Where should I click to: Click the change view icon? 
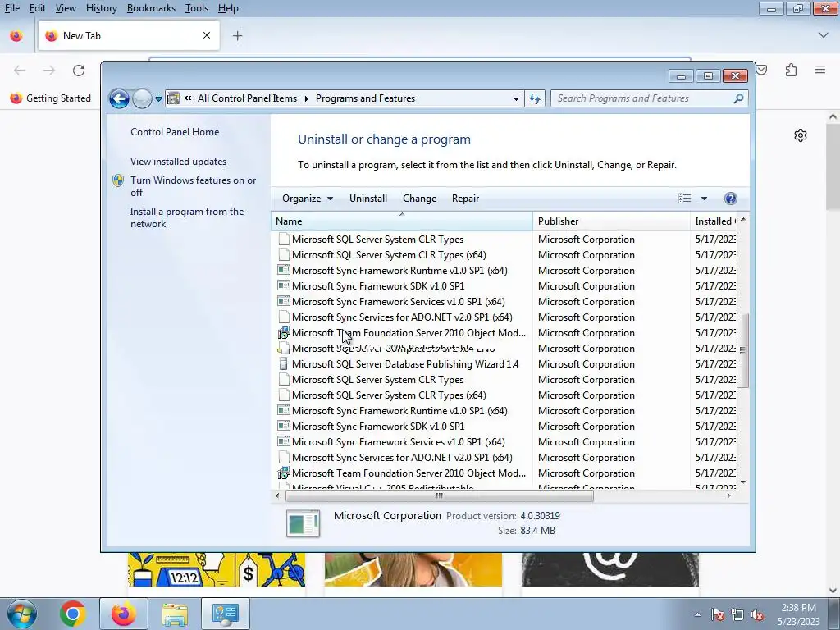point(685,199)
